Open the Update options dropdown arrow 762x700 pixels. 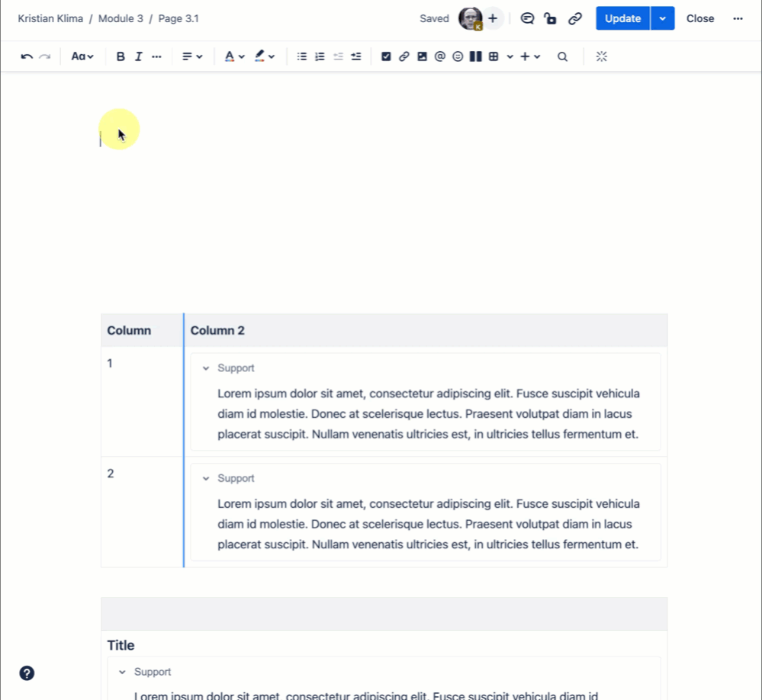click(x=662, y=18)
